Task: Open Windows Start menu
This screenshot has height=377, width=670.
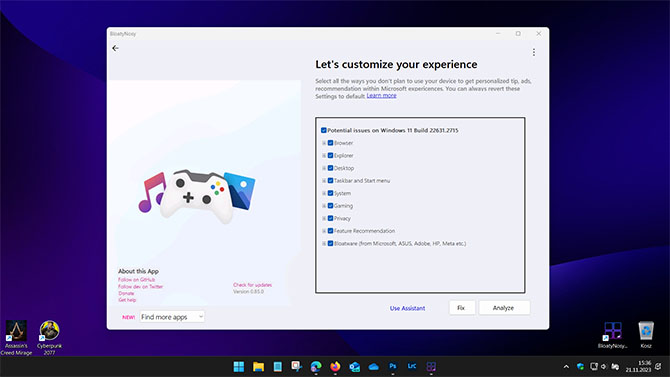Action: point(239,366)
